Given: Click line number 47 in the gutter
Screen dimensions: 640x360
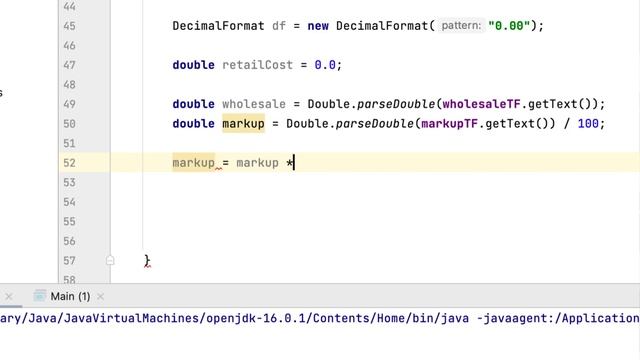Looking at the screenshot, I should click(69, 65).
